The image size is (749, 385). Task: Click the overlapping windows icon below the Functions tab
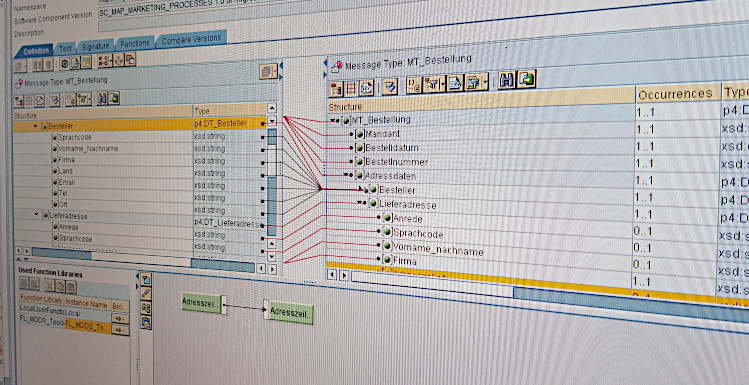pos(130,59)
